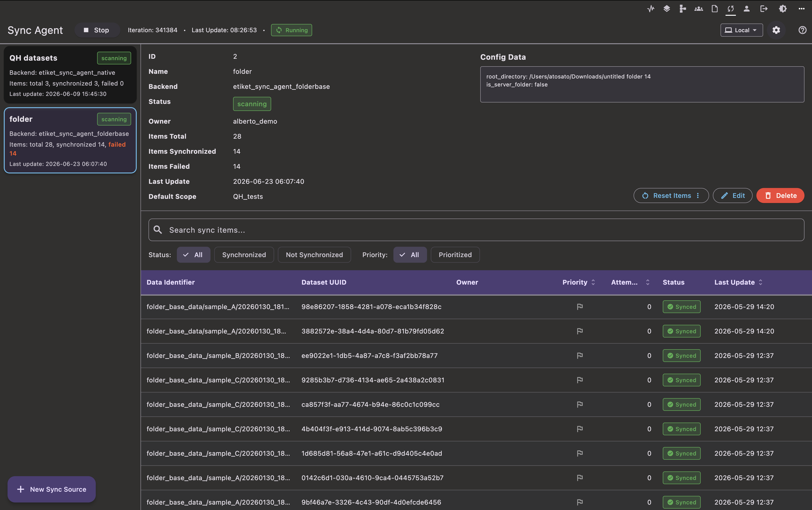
Task: Click scanning badge on QH datasets card
Action: [114, 58]
